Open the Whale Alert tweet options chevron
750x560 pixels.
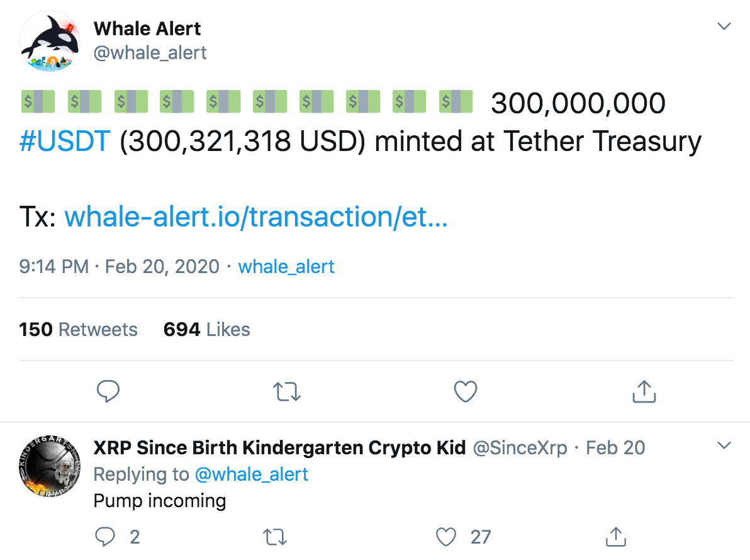tap(724, 26)
